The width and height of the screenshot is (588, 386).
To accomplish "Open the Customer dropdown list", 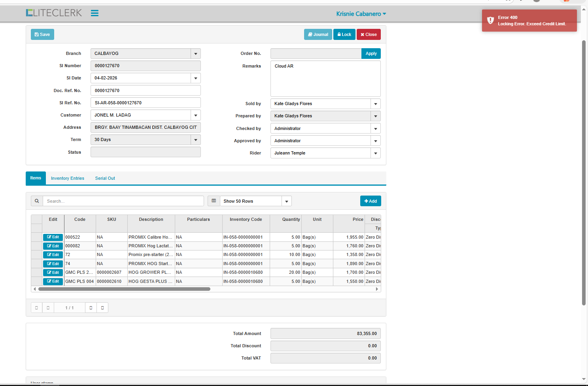I will click(195, 115).
